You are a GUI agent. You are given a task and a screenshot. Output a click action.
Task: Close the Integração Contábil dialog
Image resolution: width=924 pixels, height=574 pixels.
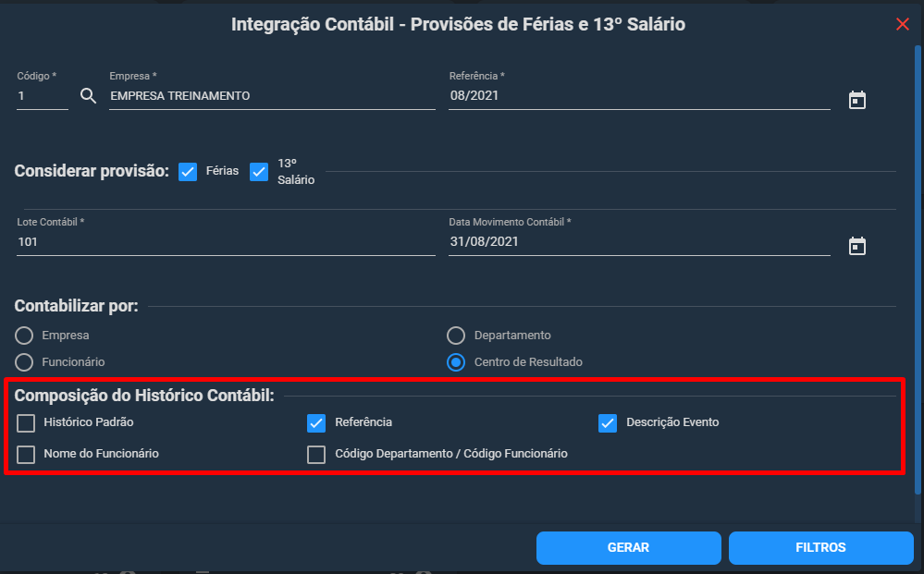[902, 24]
